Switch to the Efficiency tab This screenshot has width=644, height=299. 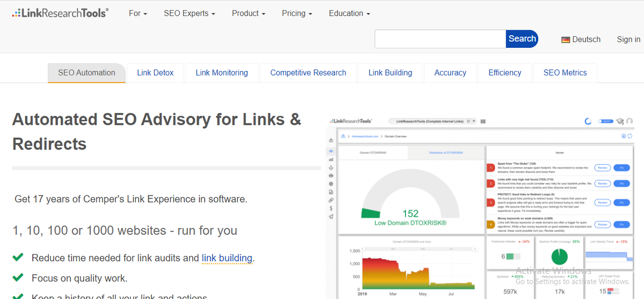[x=505, y=73]
